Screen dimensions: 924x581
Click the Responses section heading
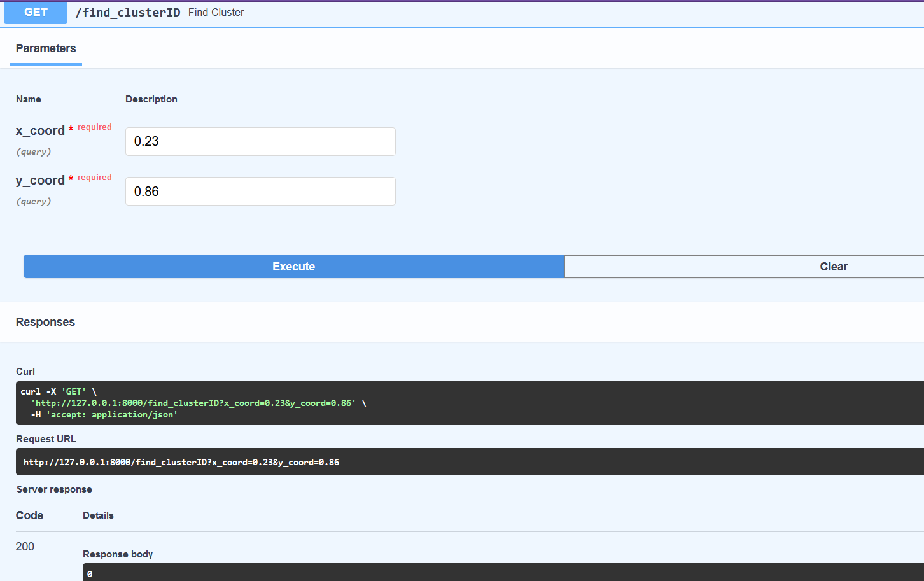tap(45, 322)
